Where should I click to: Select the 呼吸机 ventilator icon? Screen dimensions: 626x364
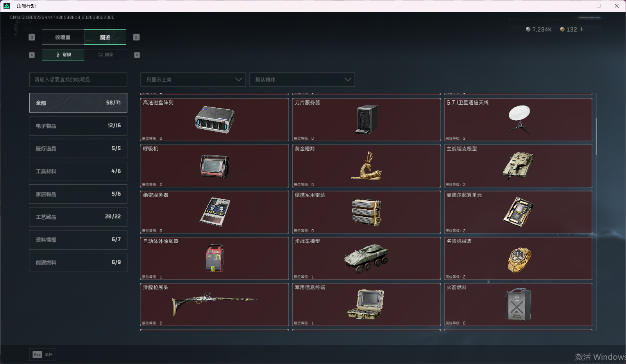[214, 166]
